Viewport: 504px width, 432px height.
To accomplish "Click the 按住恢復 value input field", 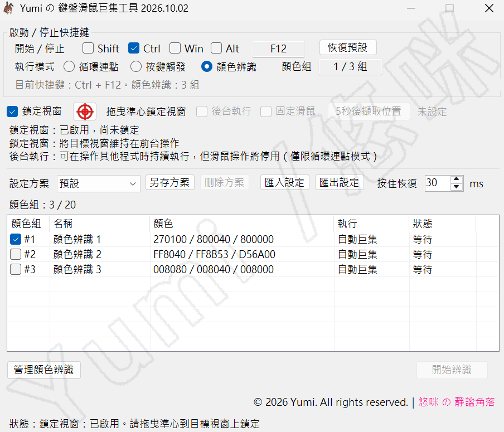I will click(438, 183).
